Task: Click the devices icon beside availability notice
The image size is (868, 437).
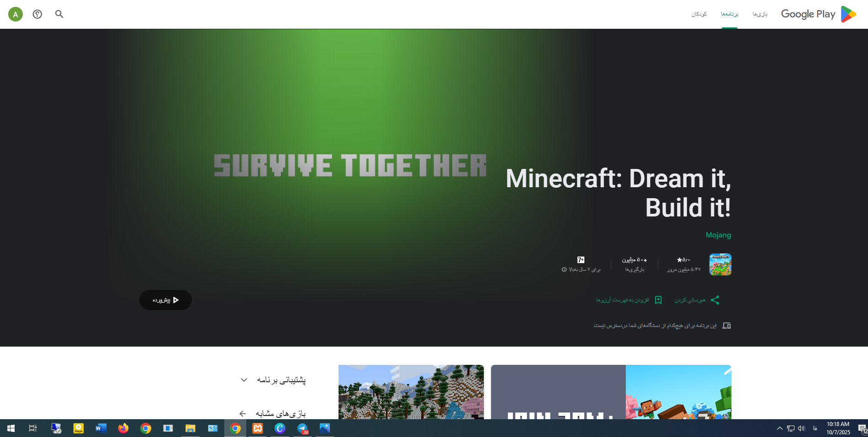Action: tap(726, 326)
